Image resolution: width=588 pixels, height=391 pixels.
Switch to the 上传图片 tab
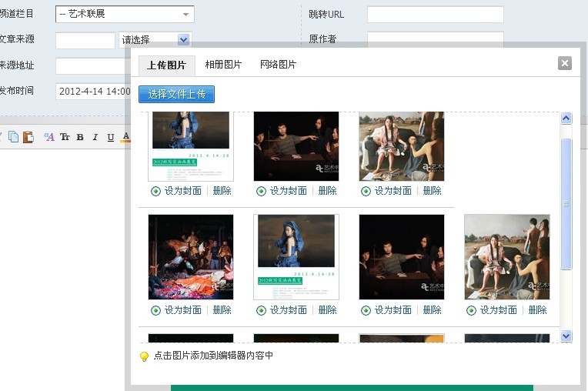[167, 65]
